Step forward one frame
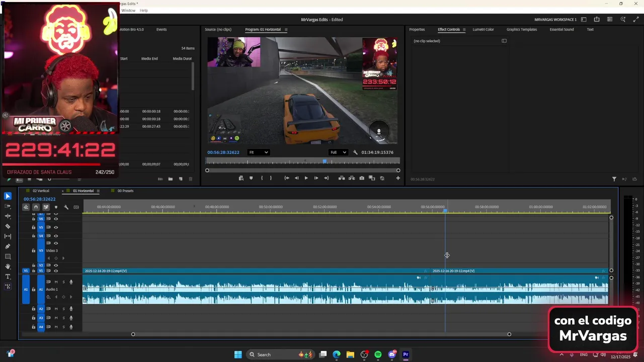 pos(316,178)
